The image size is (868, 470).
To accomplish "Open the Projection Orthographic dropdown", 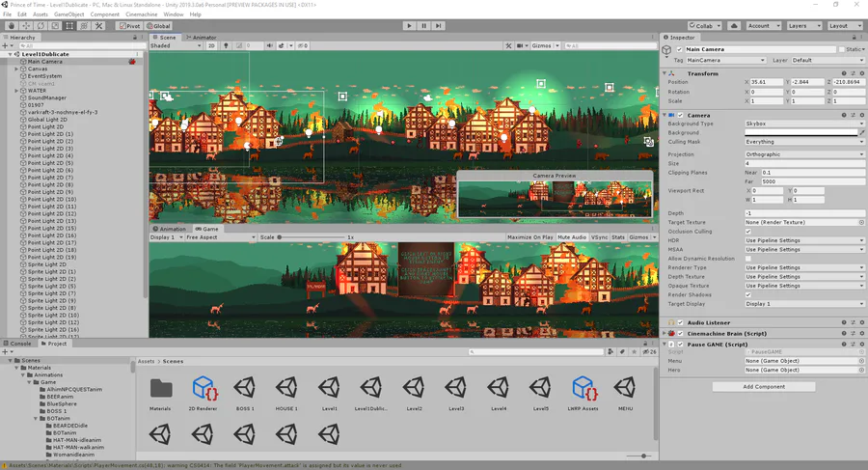I will pos(804,154).
